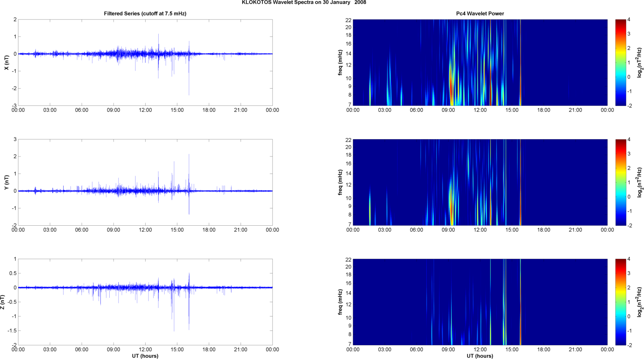Click the Z (nT) axis label

[3, 302]
